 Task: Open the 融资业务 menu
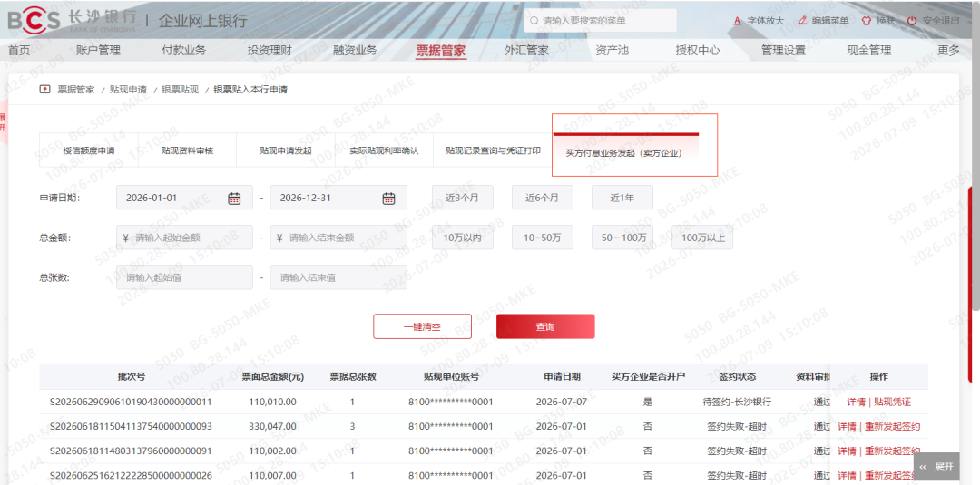355,51
